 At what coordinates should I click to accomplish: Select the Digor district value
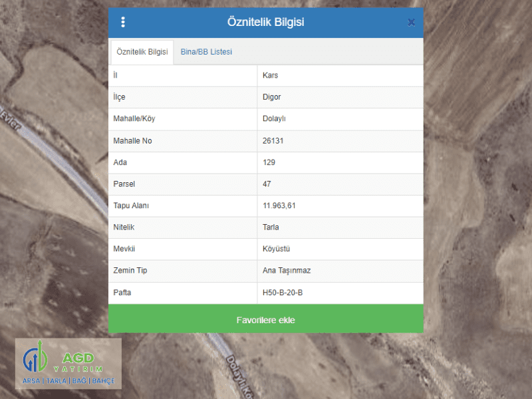(272, 97)
